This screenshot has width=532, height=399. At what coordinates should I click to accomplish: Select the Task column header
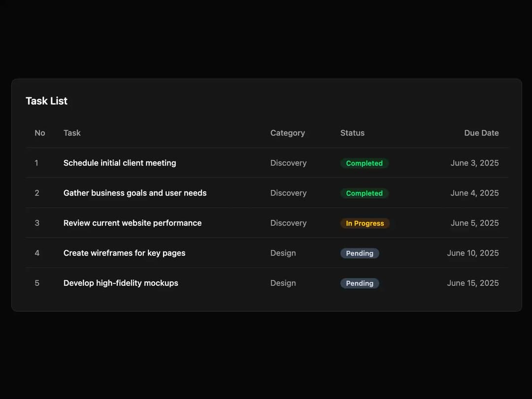[72, 133]
